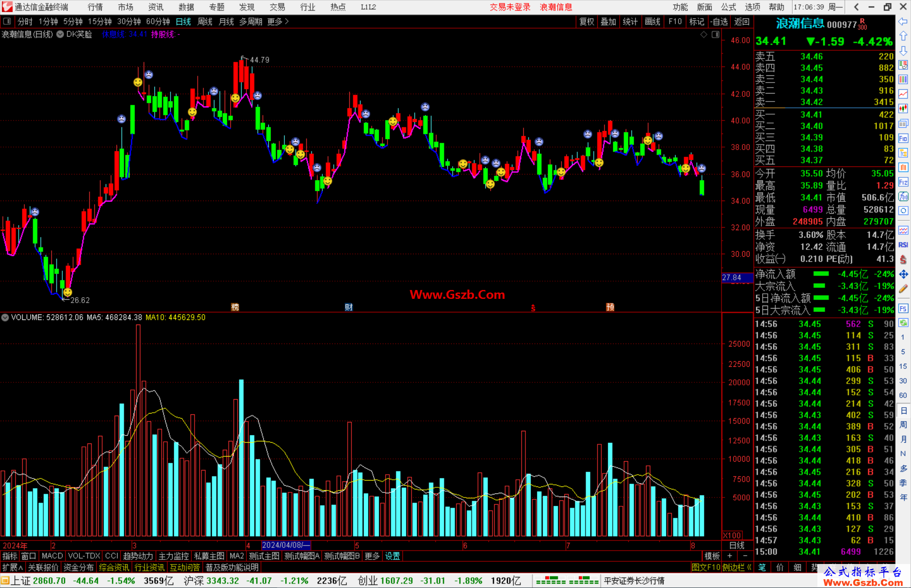Image resolution: width=911 pixels, height=588 pixels.
Task: Expand the 更多 periods dropdown
Action: click(278, 21)
